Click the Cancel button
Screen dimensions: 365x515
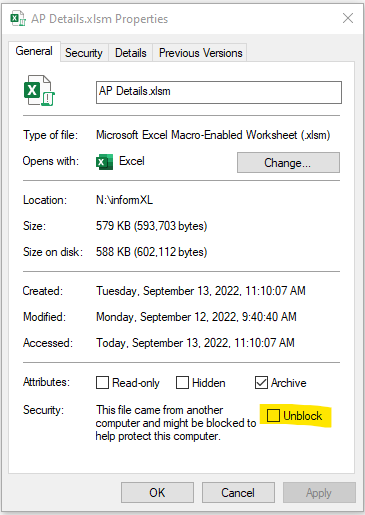(238, 492)
